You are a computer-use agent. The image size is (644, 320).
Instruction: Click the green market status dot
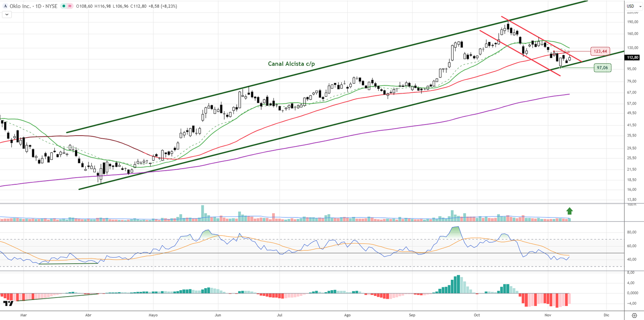click(64, 6)
